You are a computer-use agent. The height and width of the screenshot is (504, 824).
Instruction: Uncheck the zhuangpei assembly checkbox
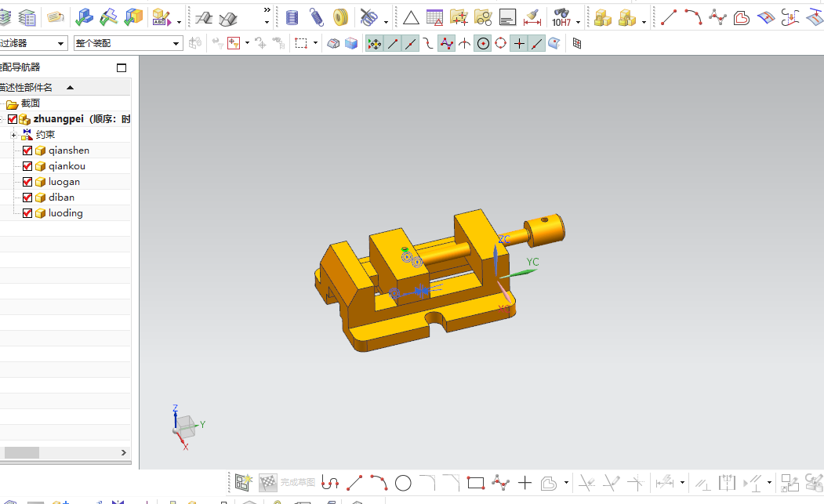[13, 119]
